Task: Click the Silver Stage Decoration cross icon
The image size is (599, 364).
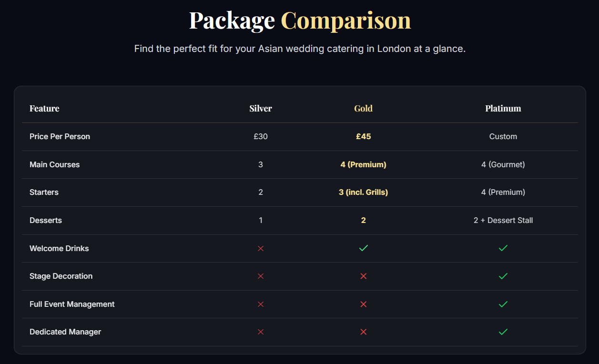Action: click(x=261, y=276)
